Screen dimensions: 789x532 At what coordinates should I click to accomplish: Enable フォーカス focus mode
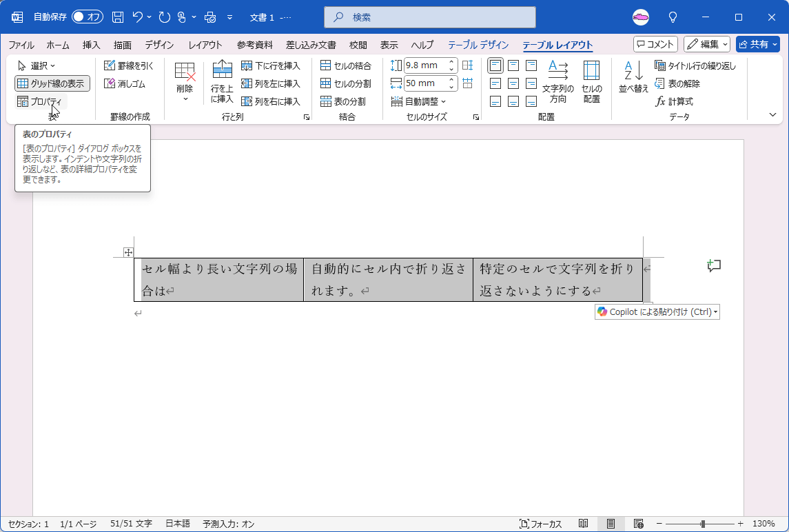[540, 524]
